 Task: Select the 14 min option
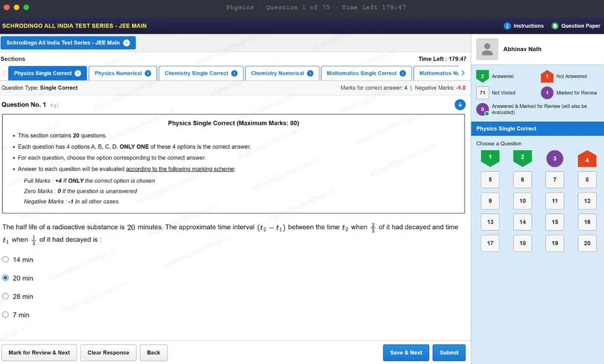click(5, 260)
